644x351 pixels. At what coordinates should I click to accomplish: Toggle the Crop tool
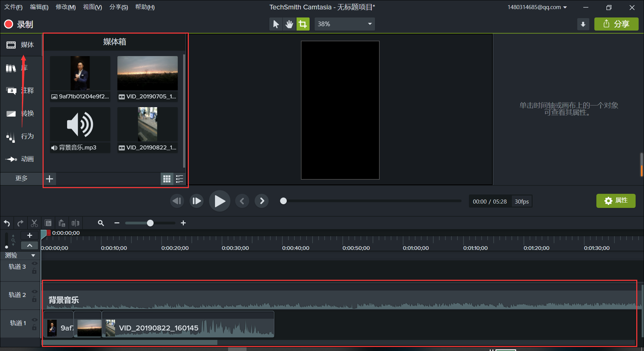coord(303,24)
